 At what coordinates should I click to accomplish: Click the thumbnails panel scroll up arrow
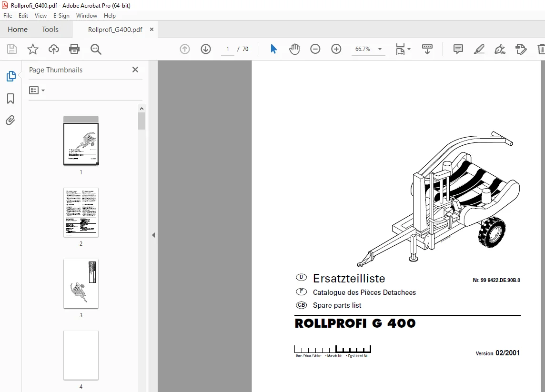(141, 109)
